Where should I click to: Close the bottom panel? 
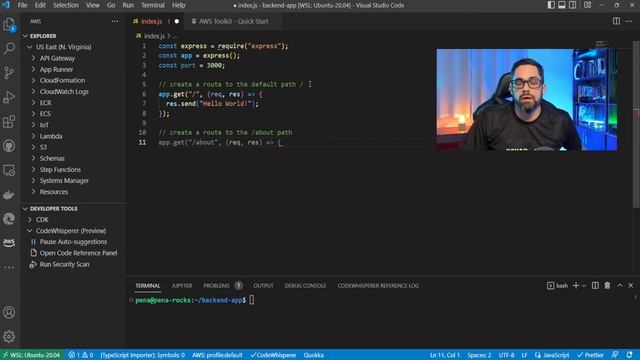click(631, 286)
